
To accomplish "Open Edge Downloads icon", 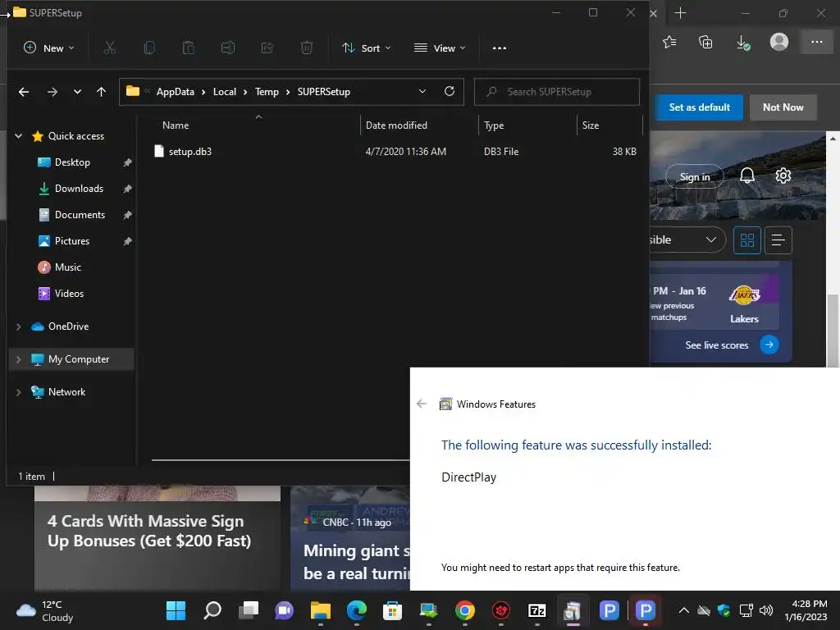I will (x=742, y=42).
